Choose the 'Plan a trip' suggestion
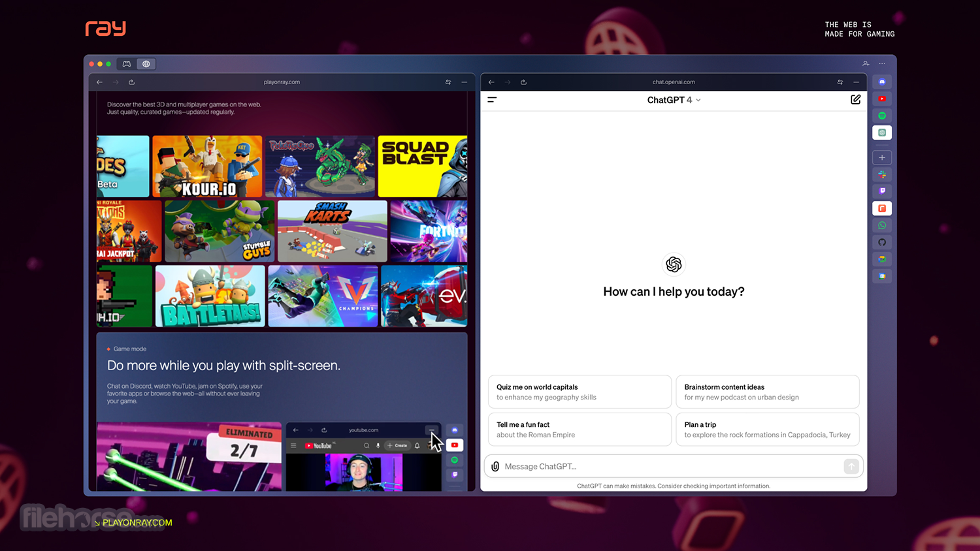 point(767,430)
